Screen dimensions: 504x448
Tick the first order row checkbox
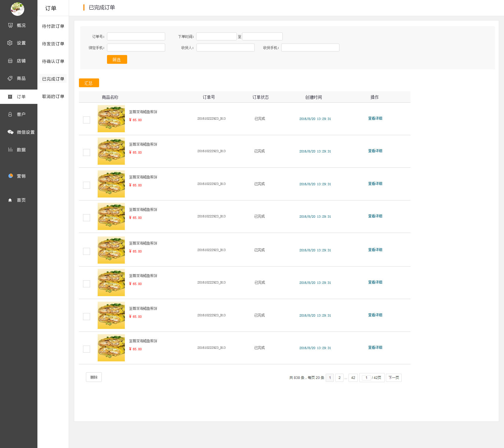point(87,120)
